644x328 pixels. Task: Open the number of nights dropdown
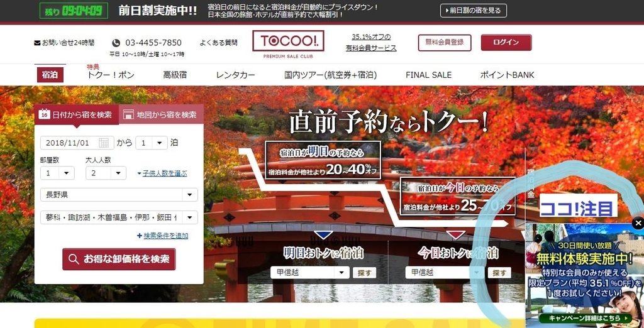152,143
